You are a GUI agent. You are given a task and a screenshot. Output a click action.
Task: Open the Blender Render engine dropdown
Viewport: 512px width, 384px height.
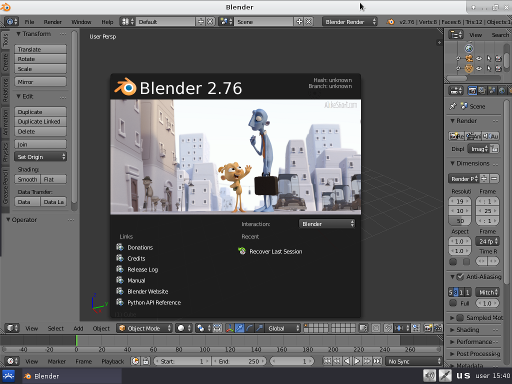pos(350,22)
